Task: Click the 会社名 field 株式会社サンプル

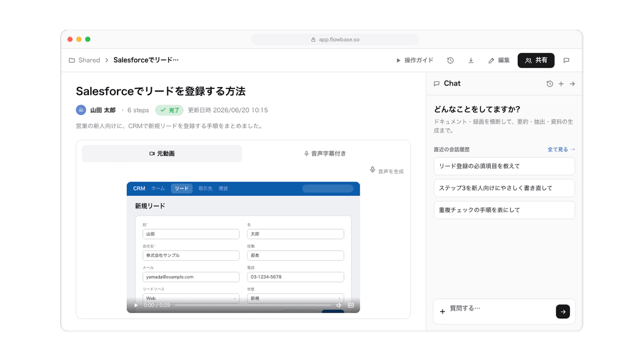Action: click(191, 255)
